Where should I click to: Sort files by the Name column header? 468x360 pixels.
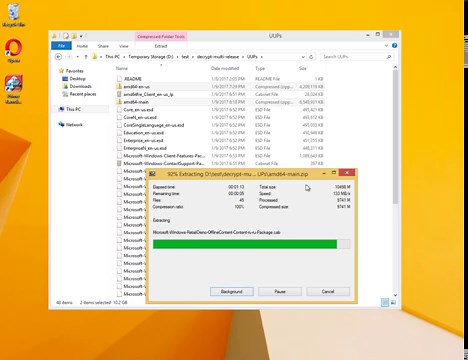point(122,68)
